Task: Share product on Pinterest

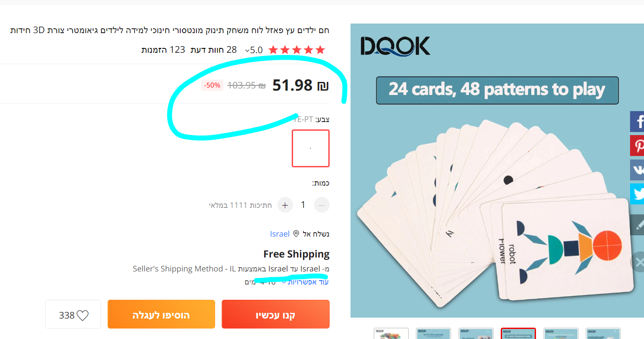Action: point(637,146)
